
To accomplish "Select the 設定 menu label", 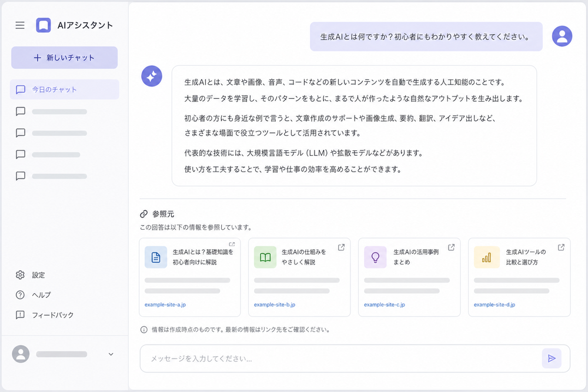I will 38,275.
